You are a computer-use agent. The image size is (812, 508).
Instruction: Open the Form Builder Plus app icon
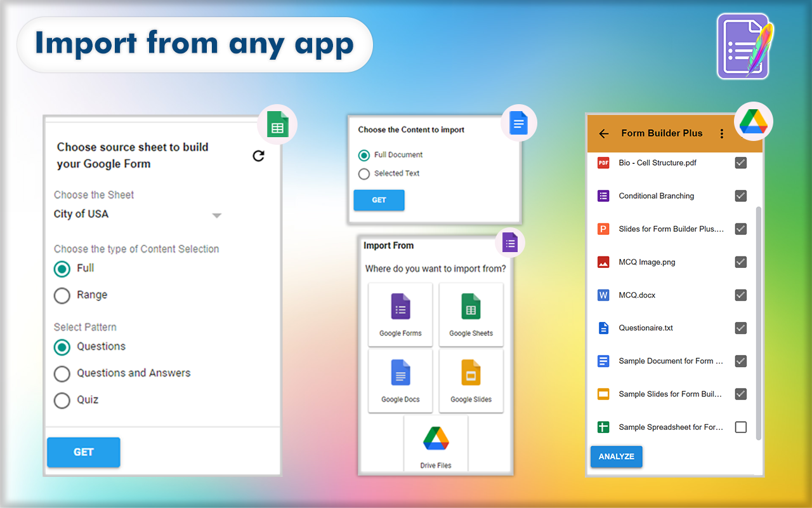tap(743, 46)
